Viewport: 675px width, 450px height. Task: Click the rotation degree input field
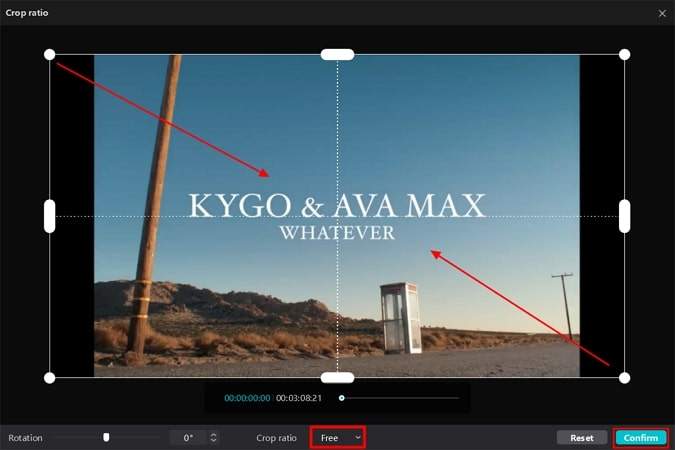(189, 438)
